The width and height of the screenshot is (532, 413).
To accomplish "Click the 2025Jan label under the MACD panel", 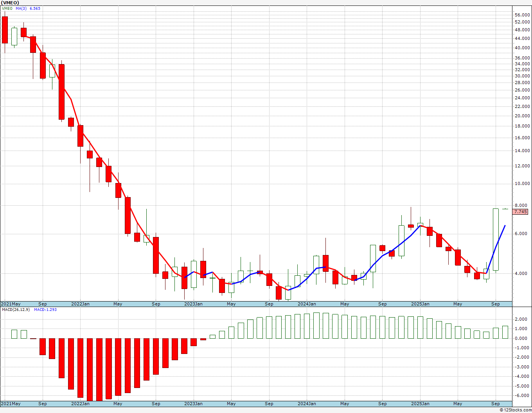I will [420, 404].
